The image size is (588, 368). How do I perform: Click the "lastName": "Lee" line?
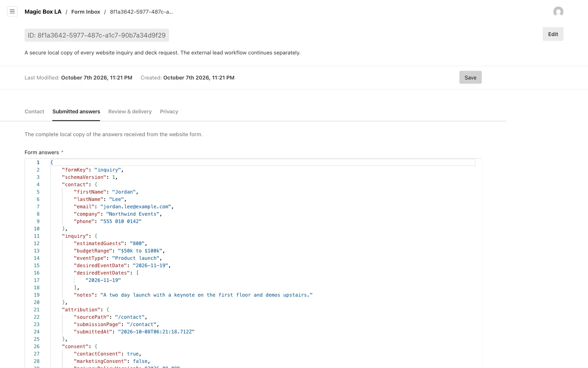coord(100,199)
